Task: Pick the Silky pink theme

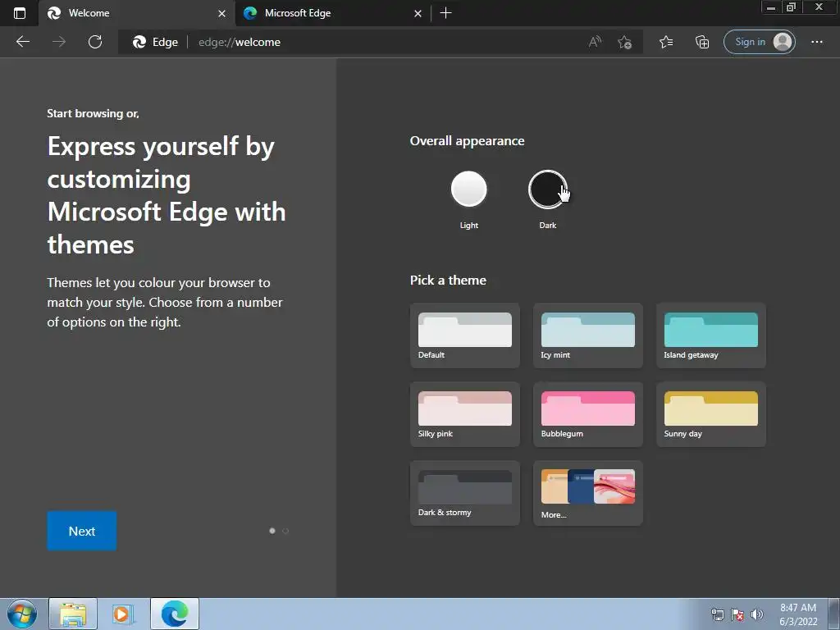Action: (464, 414)
